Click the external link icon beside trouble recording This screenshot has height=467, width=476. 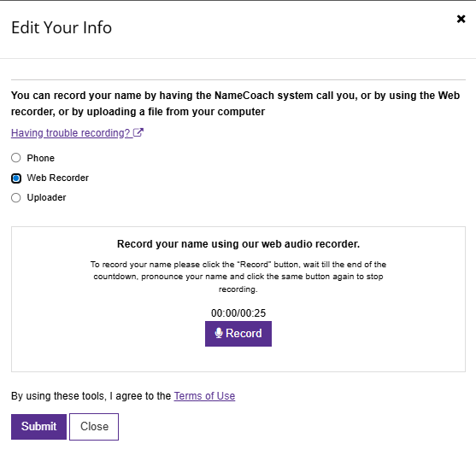[138, 132]
